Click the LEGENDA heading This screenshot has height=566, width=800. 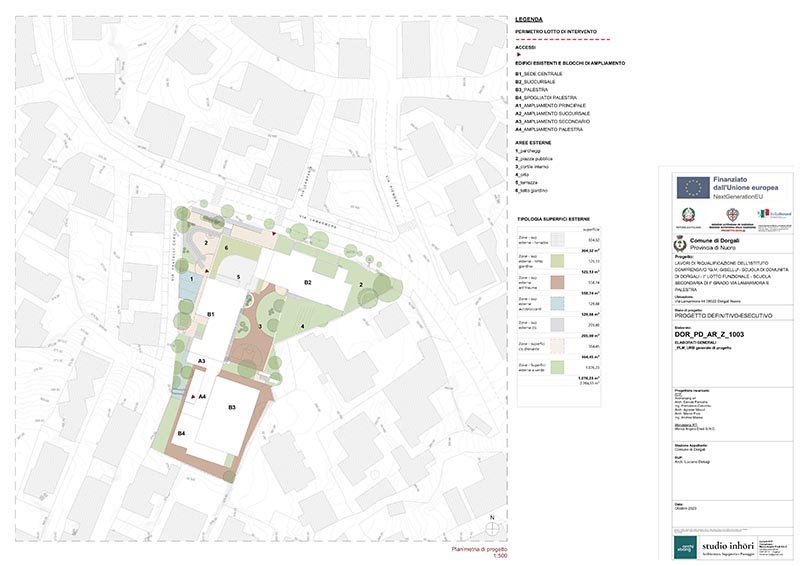pos(529,19)
